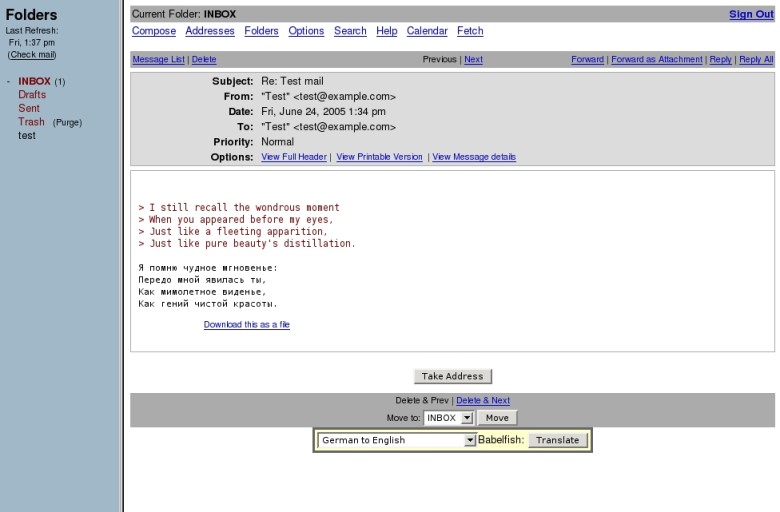
Task: Open the Options page
Action: click(x=306, y=31)
